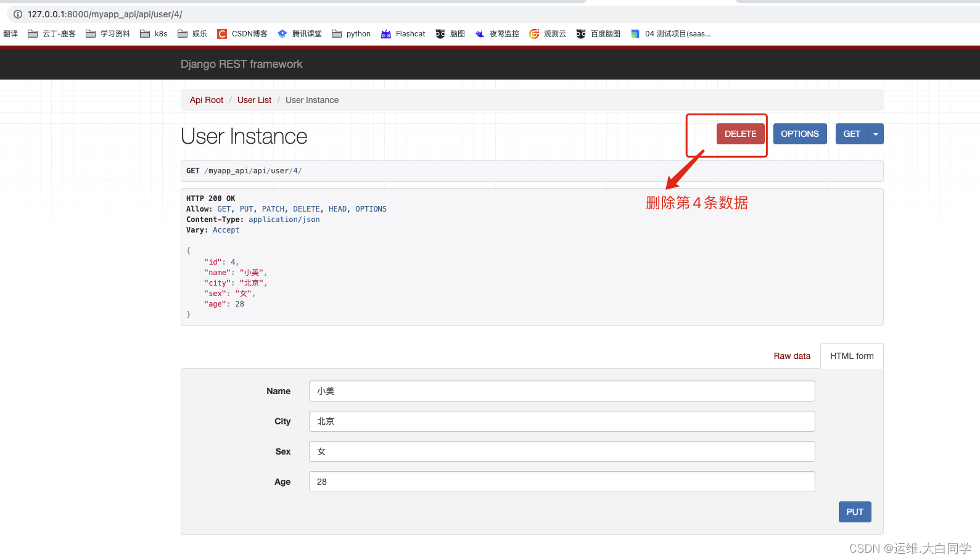Image resolution: width=980 pixels, height=560 pixels.
Task: Open the 04 测试项目 bookmark
Action: coord(671,34)
